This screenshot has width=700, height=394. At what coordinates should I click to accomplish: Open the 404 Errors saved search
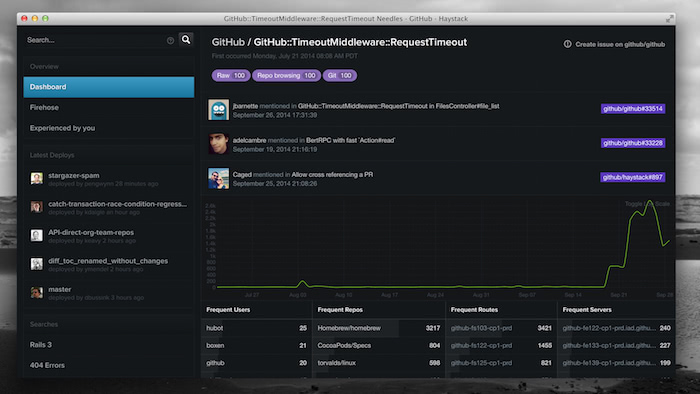click(x=108, y=365)
